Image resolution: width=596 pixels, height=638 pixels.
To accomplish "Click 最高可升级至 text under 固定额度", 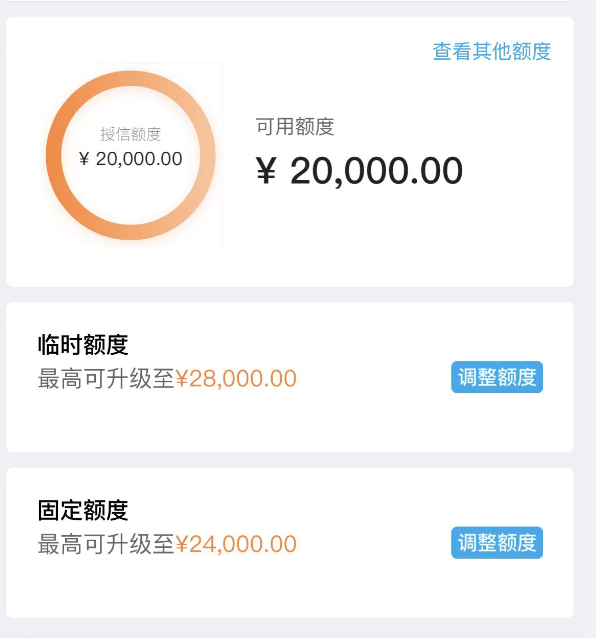I will [x=106, y=544].
